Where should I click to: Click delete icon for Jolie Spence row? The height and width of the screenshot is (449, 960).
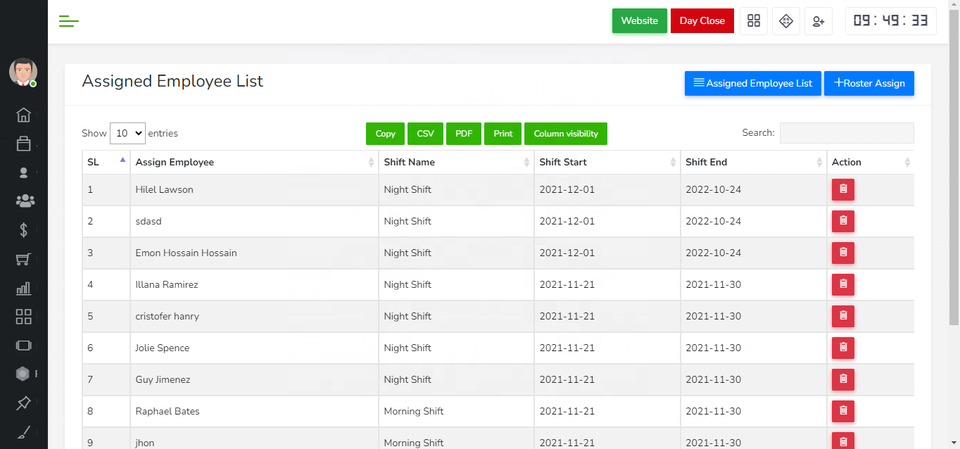[x=843, y=348]
